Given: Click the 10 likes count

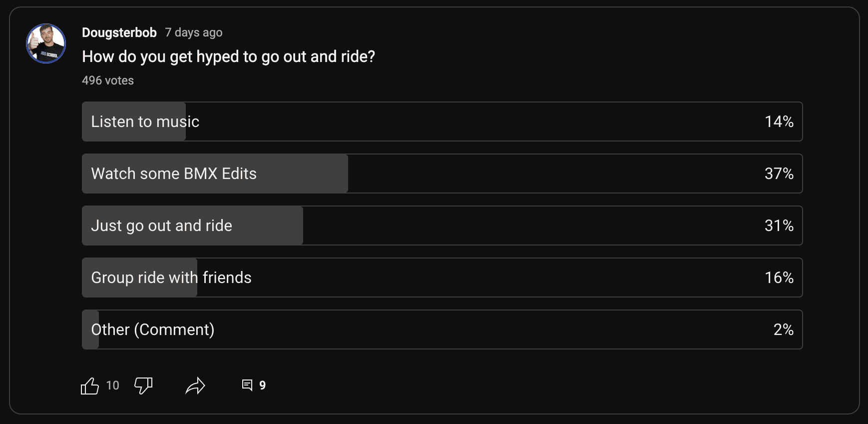Looking at the screenshot, I should (x=113, y=385).
